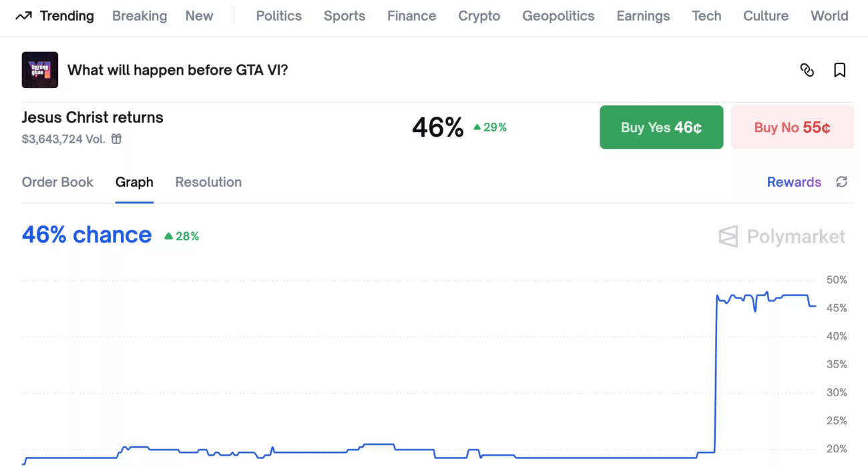Switch to the Order Book tab
Image resolution: width=868 pixels, height=467 pixels.
tap(57, 182)
